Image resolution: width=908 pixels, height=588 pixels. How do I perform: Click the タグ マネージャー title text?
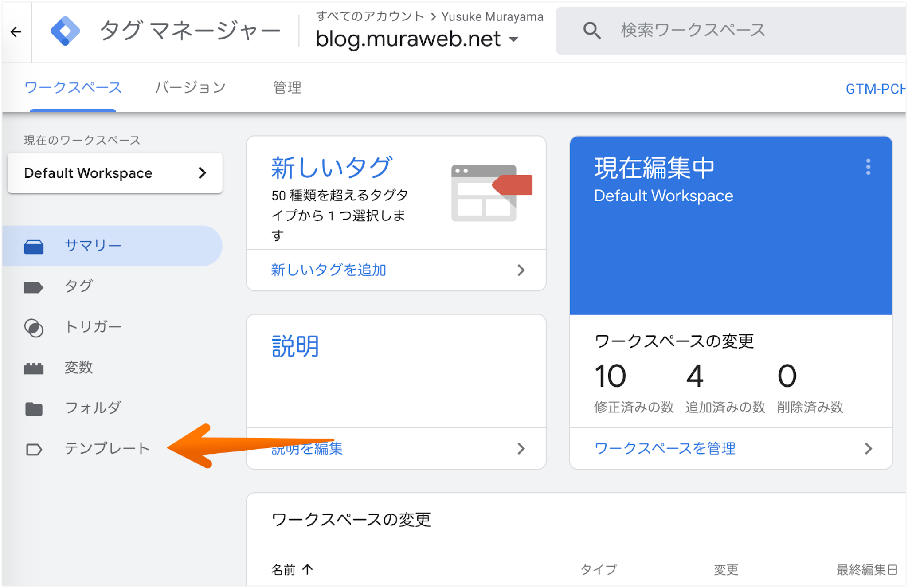click(190, 31)
